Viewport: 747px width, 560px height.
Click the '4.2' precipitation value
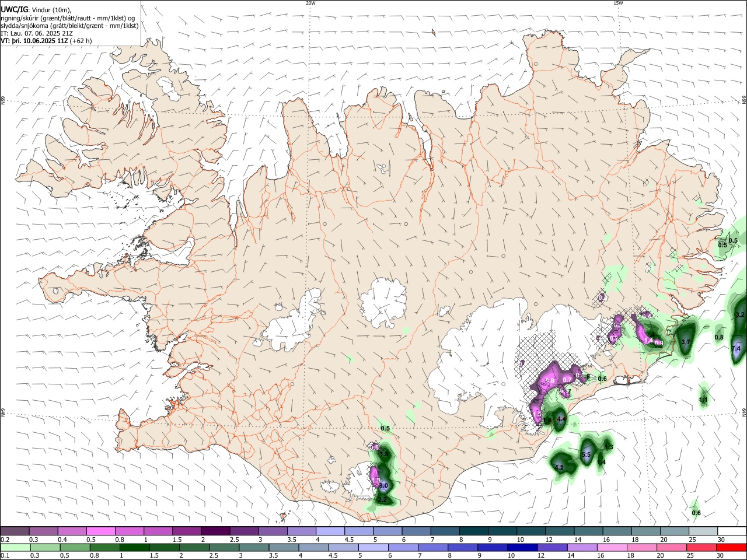[559, 467]
